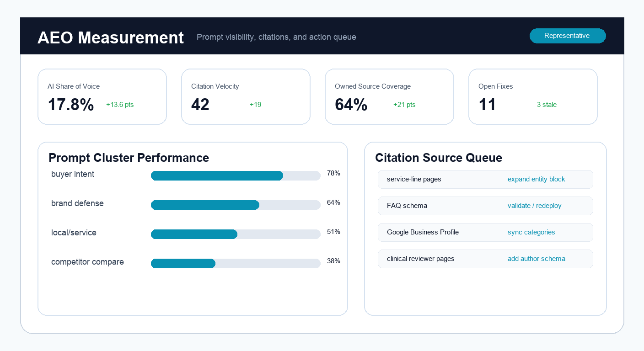Select the Google Business Profile row
This screenshot has height=351, width=644.
point(485,232)
